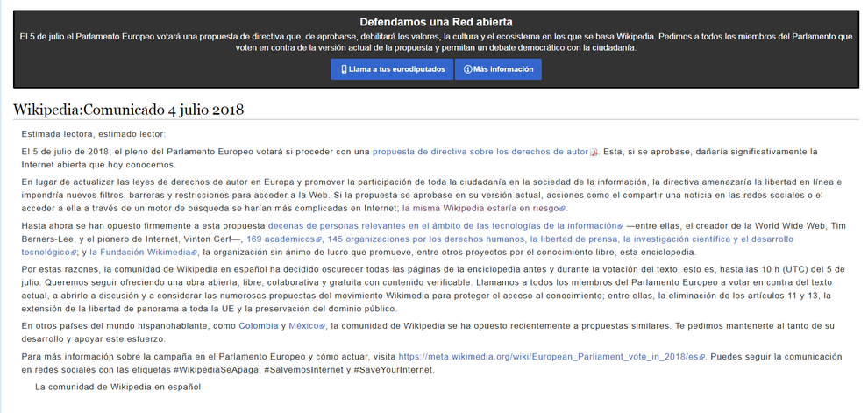This screenshot has width=868, height=413.
Task: Click the '#WikipediaSeApaga' hashtag text
Action: coord(217,370)
